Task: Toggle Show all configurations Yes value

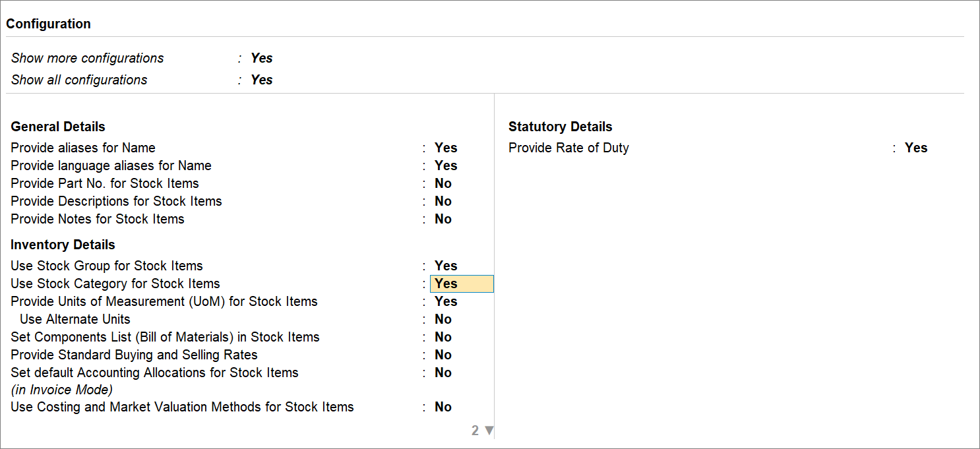Action: (262, 80)
